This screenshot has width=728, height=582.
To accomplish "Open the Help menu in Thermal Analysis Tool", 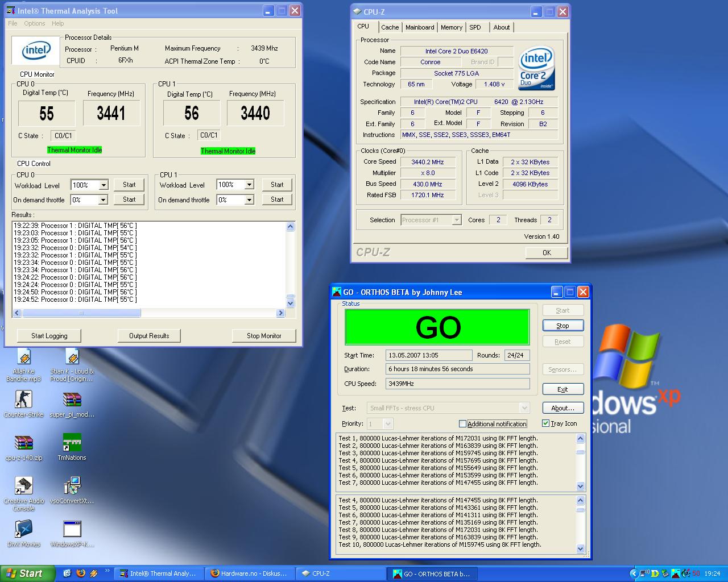I will coord(57,23).
